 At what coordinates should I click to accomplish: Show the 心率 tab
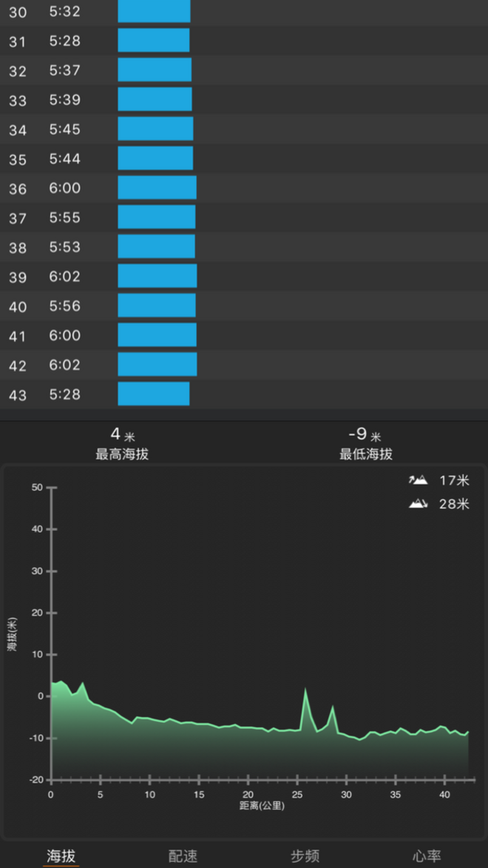coord(427,856)
